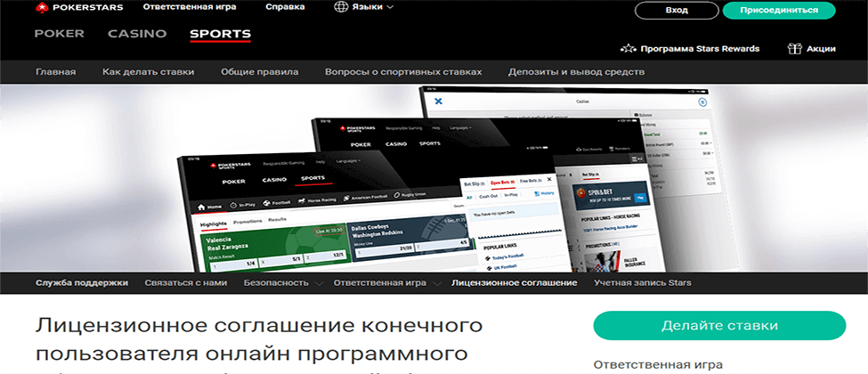The width and height of the screenshot is (868, 374).
Task: Open Учетная запись Stars link
Action: (642, 282)
